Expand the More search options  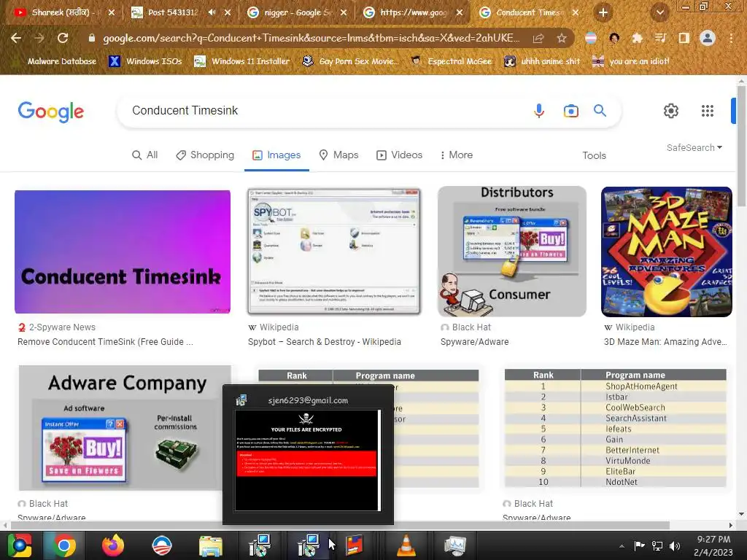tap(457, 155)
